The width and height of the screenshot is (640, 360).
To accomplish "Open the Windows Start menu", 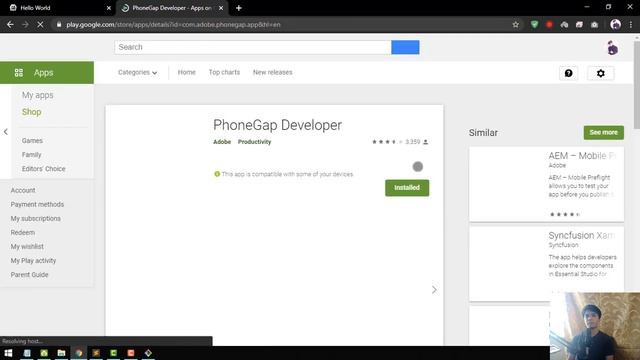I will click(x=8, y=353).
